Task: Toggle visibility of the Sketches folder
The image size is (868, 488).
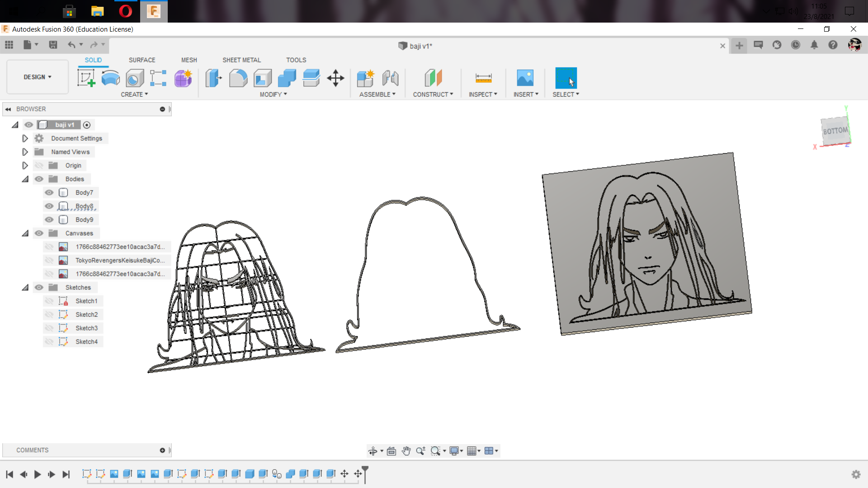Action: click(x=39, y=287)
